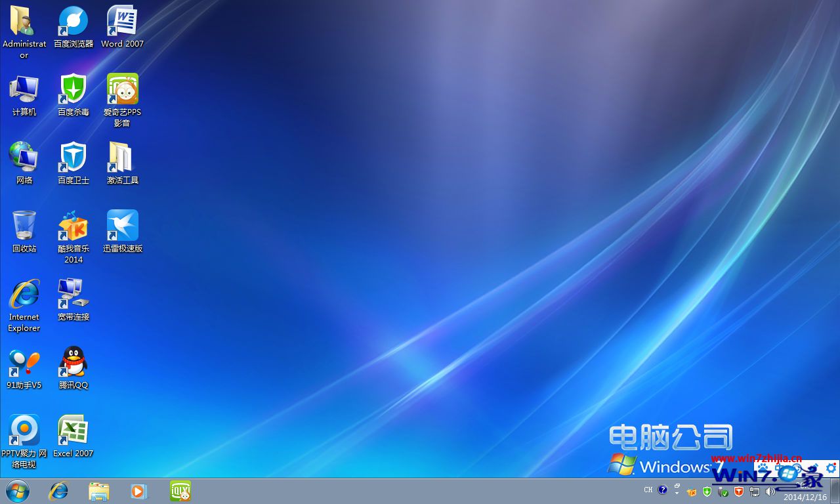Click the clock showing 2014/12/16
Viewport: 840px width, 504px height.
(x=805, y=496)
